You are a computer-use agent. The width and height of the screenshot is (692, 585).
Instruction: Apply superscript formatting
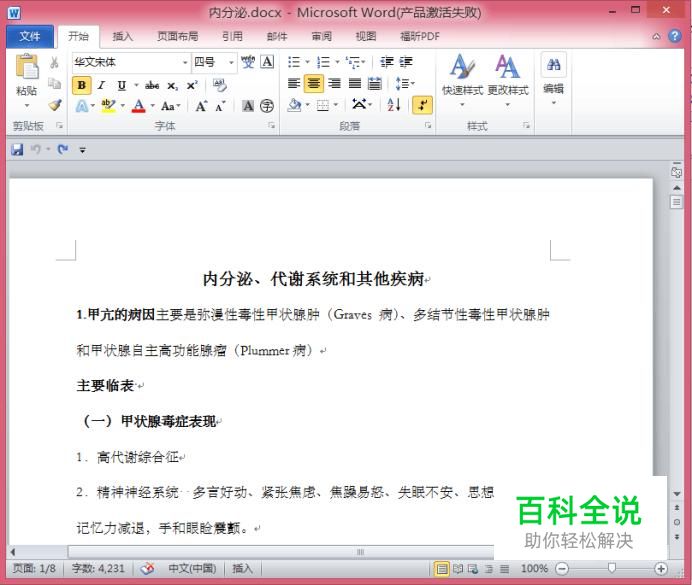192,85
